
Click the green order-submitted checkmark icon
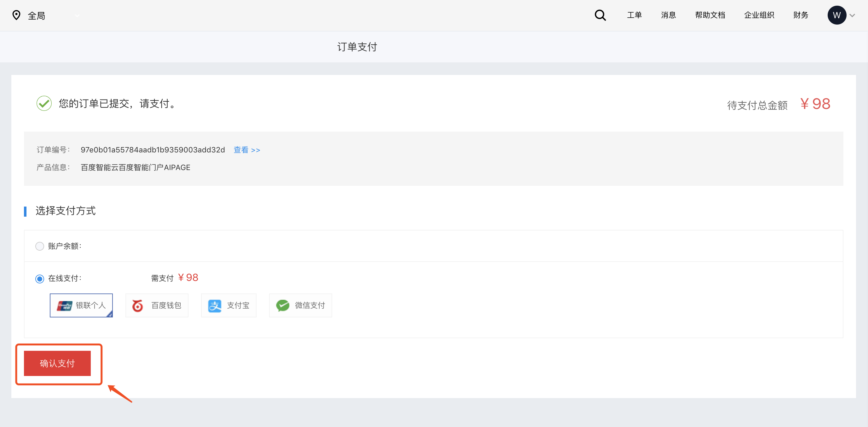pyautogui.click(x=44, y=103)
